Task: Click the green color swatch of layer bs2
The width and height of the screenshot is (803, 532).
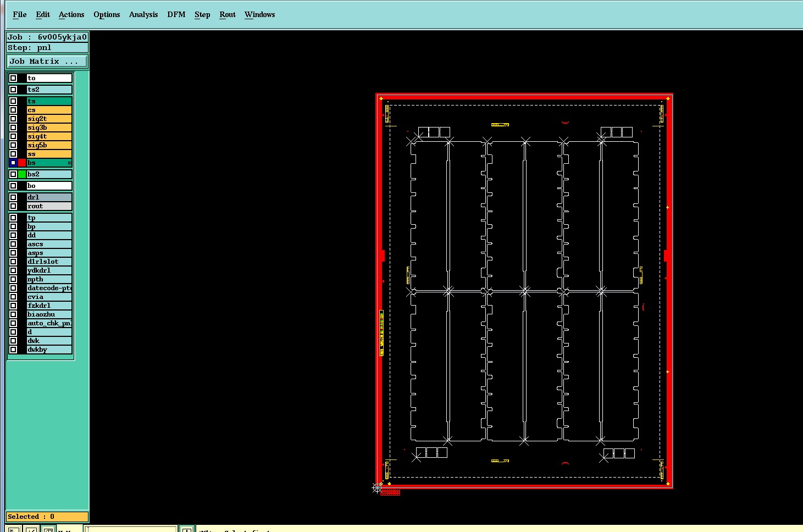Action: tap(22, 174)
